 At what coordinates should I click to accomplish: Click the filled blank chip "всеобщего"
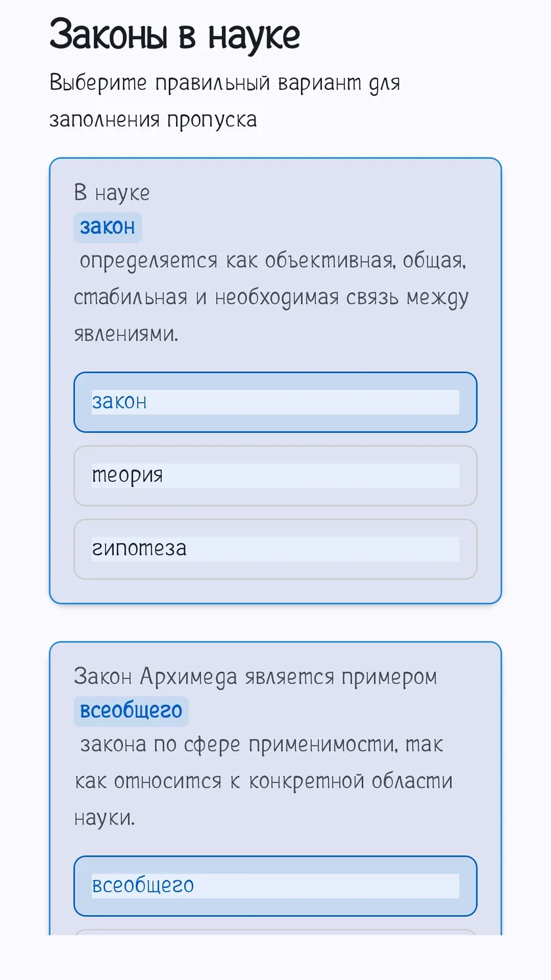(131, 711)
